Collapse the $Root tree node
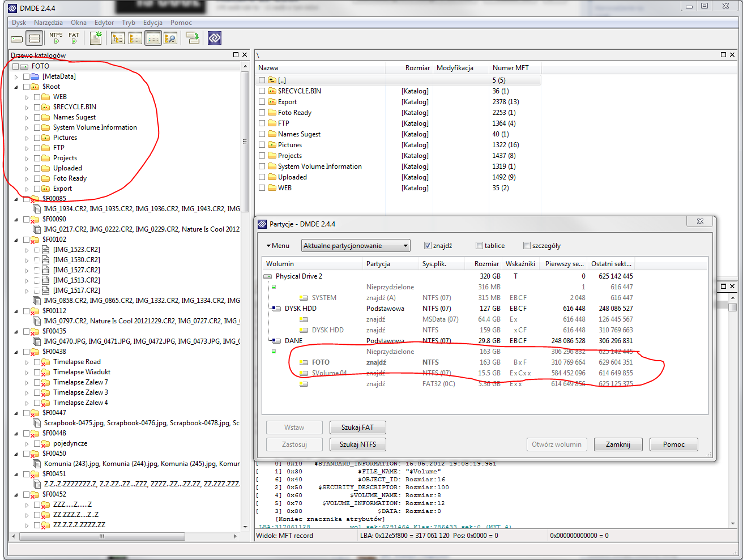743x560 pixels. tap(16, 87)
